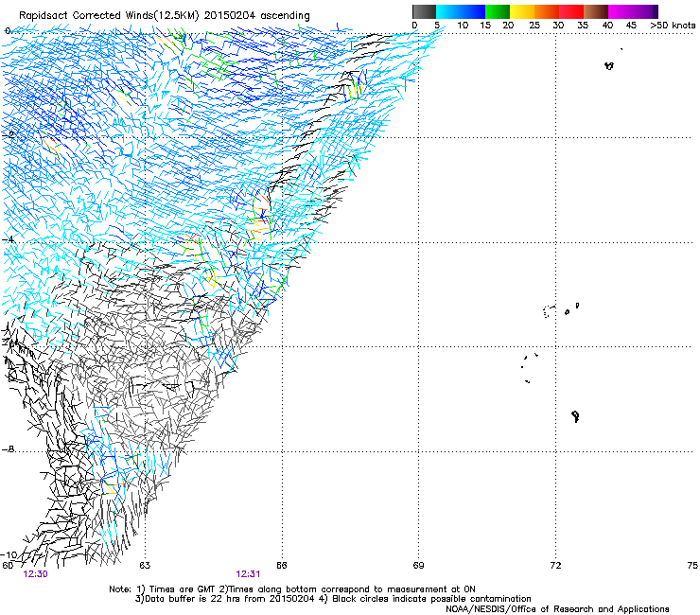
Task: Click the 'Times are GMT' note line
Action: click(292, 589)
